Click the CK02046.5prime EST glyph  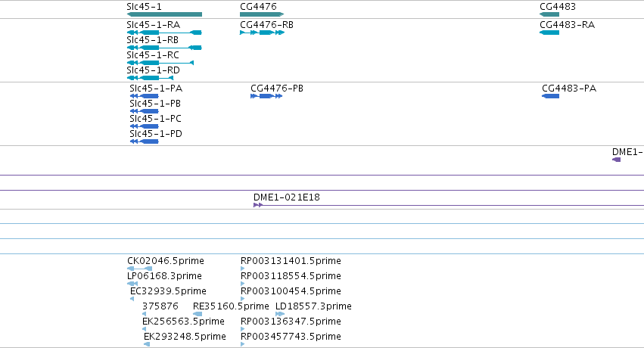[x=140, y=269]
